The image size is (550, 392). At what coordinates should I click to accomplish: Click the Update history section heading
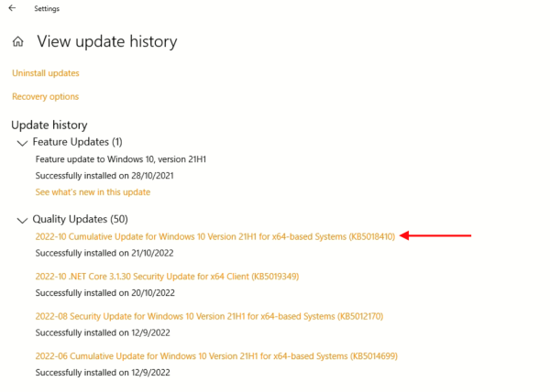tap(49, 125)
